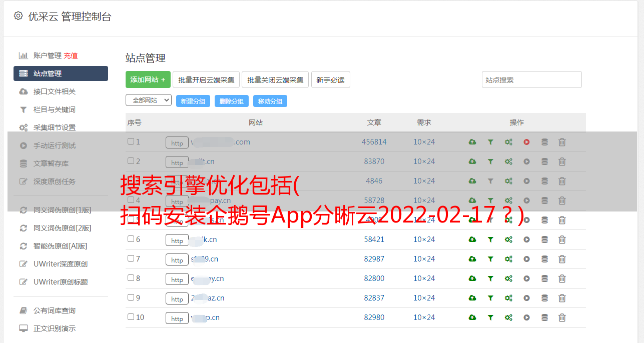This screenshot has height=343, width=644.
Task: Click the 10×24 value in row 8
Action: click(x=424, y=278)
